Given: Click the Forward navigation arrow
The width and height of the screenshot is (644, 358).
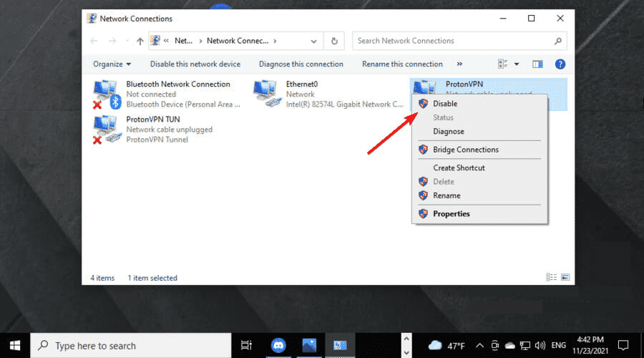Looking at the screenshot, I should [112, 41].
